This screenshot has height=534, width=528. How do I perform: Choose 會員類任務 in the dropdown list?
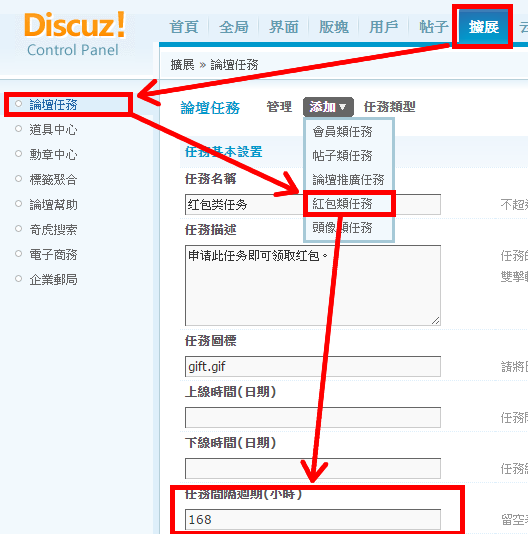pyautogui.click(x=342, y=131)
